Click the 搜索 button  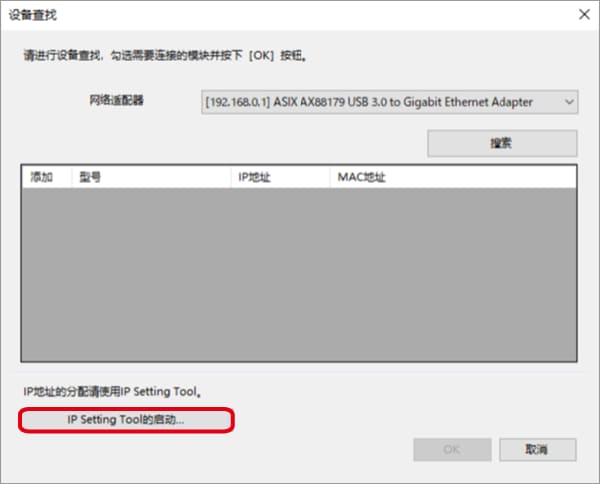click(x=502, y=143)
